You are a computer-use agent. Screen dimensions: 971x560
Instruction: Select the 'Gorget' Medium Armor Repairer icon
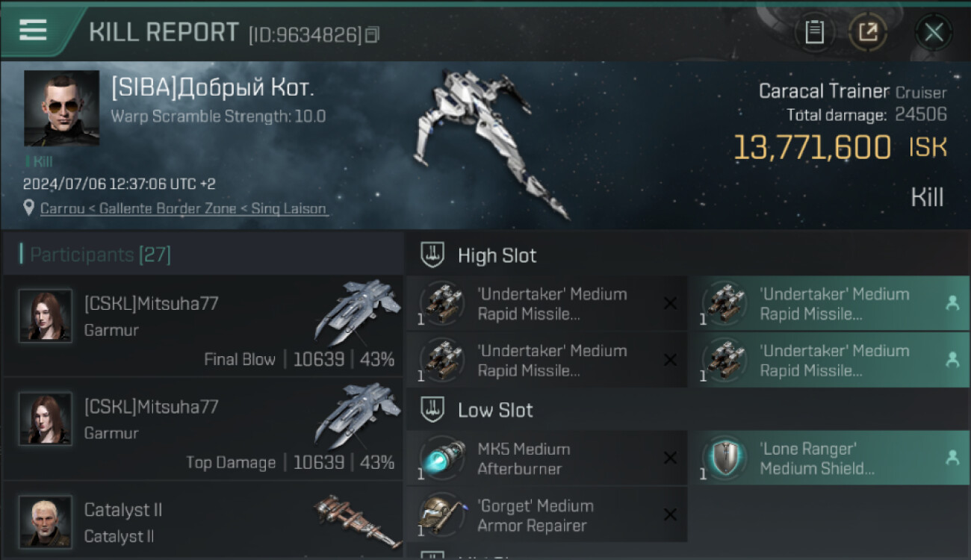442,515
